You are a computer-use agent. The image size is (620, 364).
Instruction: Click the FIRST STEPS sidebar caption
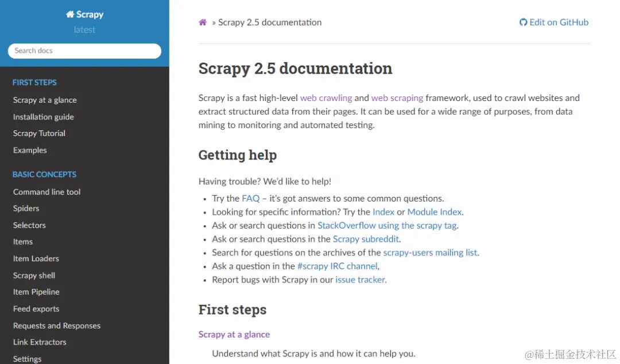tap(34, 82)
